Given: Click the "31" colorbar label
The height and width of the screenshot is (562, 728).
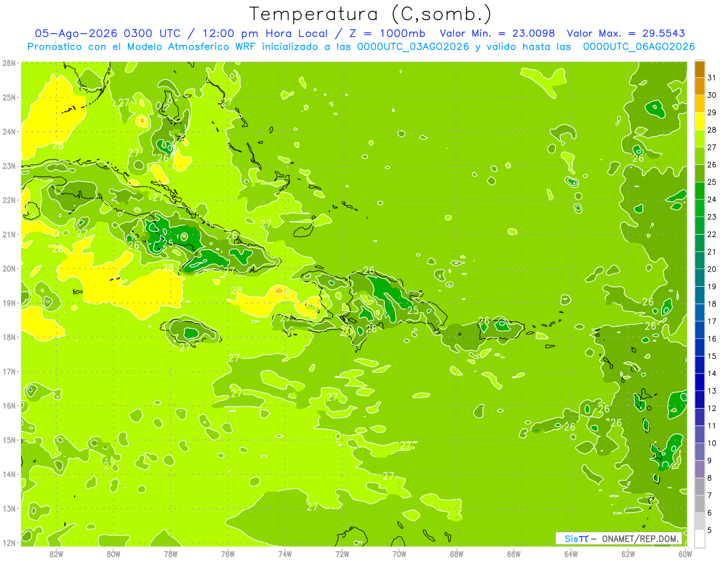Looking at the screenshot, I should point(712,78).
